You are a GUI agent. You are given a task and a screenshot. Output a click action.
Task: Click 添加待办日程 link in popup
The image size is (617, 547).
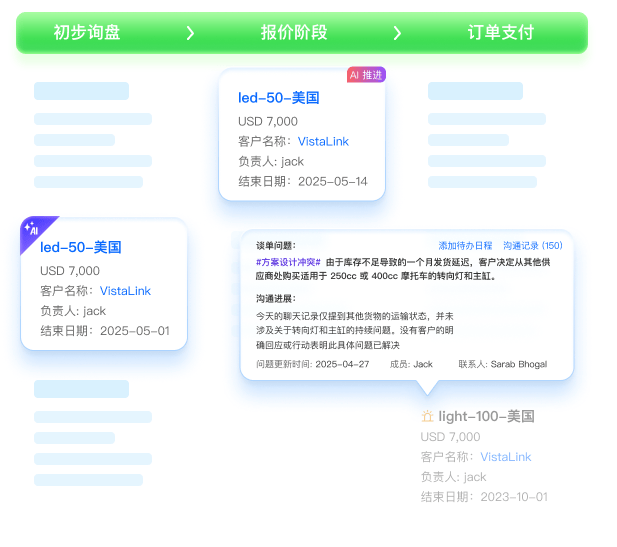click(x=465, y=245)
